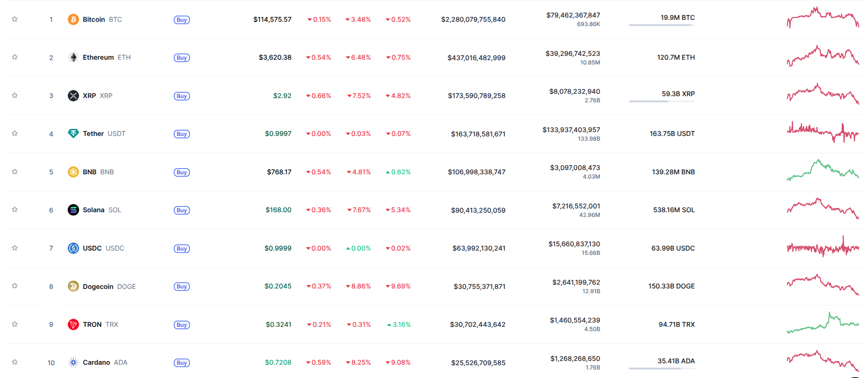Viewport: 868px width, 378px height.
Task: Click the XRP coin logo
Action: pos(73,96)
